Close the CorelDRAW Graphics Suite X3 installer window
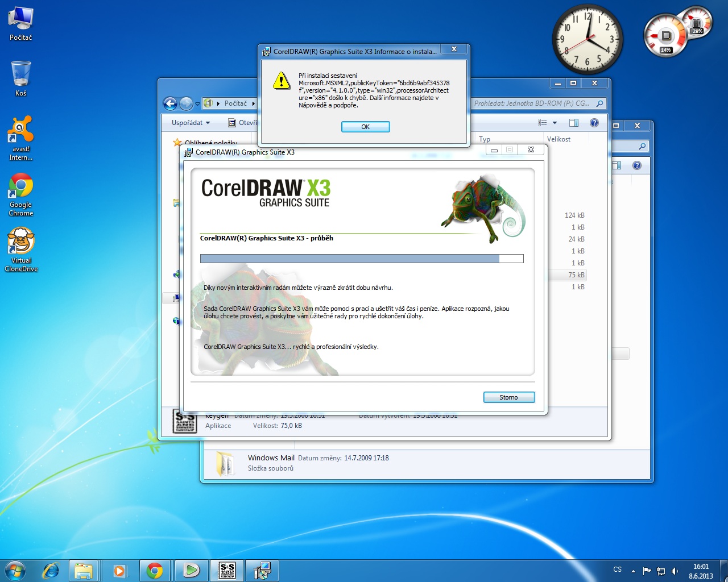Screen dimensions: 728x582 click(531, 150)
